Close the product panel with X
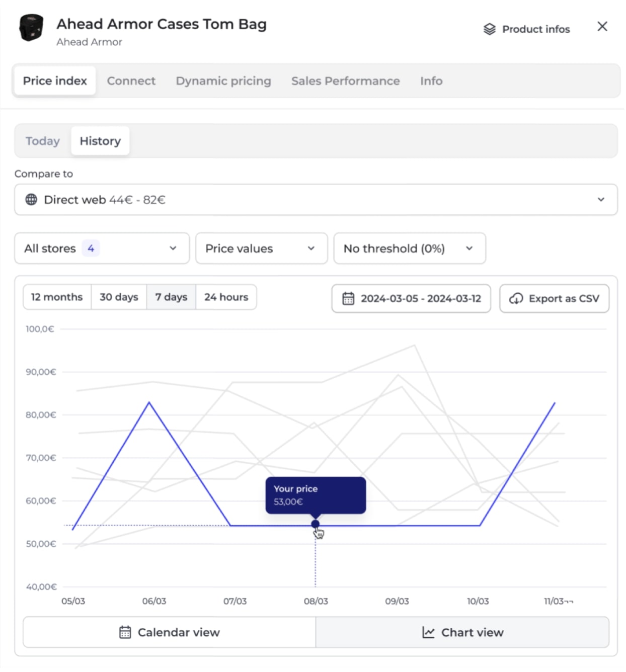This screenshot has width=626, height=672. [x=602, y=27]
